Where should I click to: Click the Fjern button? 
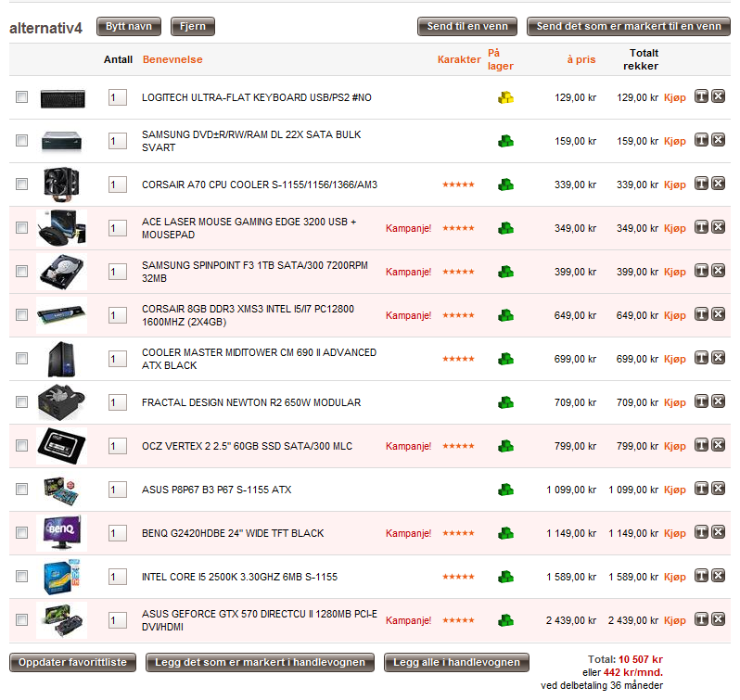click(x=193, y=26)
